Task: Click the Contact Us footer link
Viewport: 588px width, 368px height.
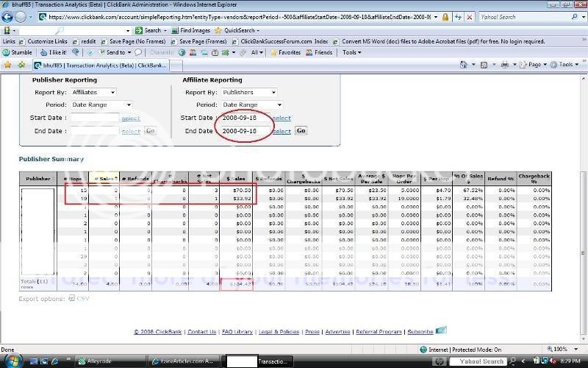Action: point(201,332)
